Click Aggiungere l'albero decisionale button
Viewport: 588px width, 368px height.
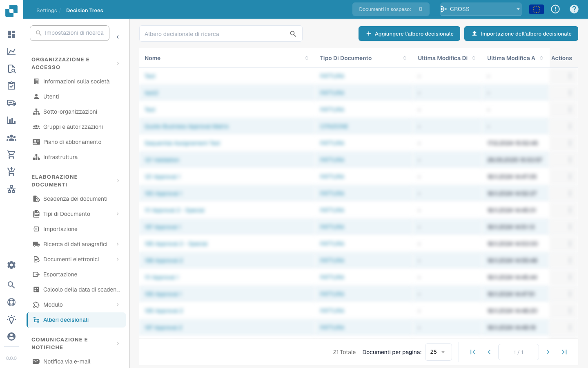(x=409, y=34)
